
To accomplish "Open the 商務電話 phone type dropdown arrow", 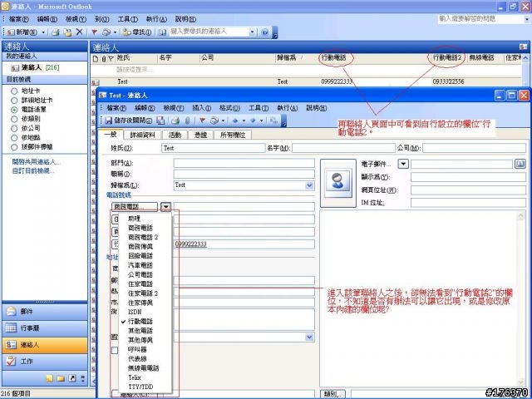I will click(165, 207).
